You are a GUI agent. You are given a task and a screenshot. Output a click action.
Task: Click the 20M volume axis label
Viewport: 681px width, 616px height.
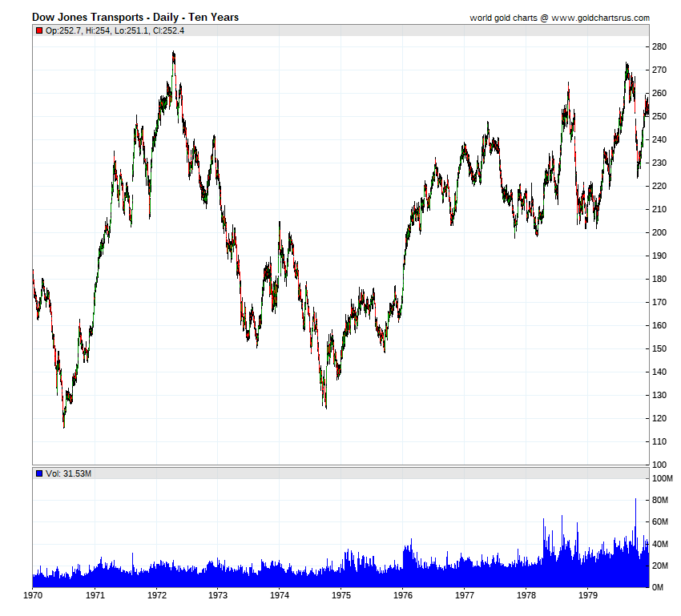click(660, 566)
